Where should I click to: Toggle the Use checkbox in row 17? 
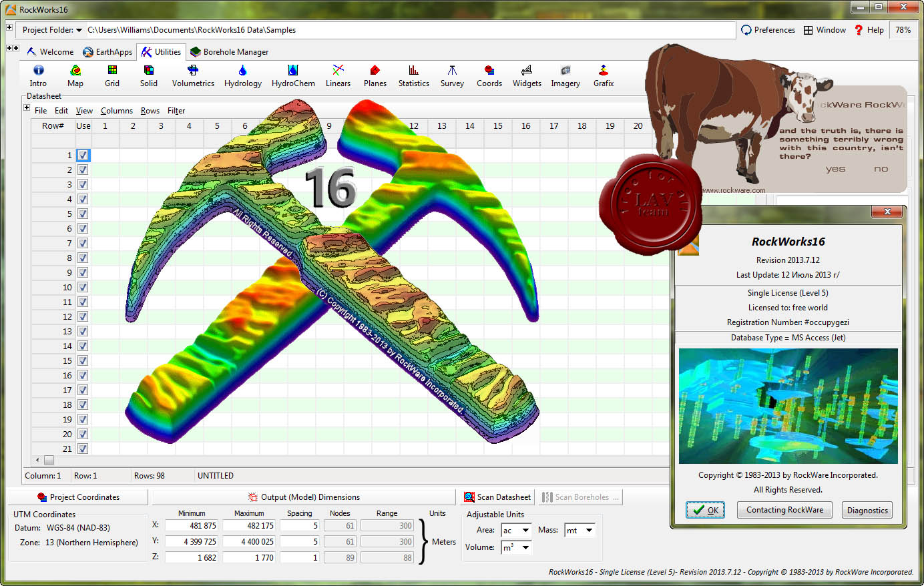(83, 390)
